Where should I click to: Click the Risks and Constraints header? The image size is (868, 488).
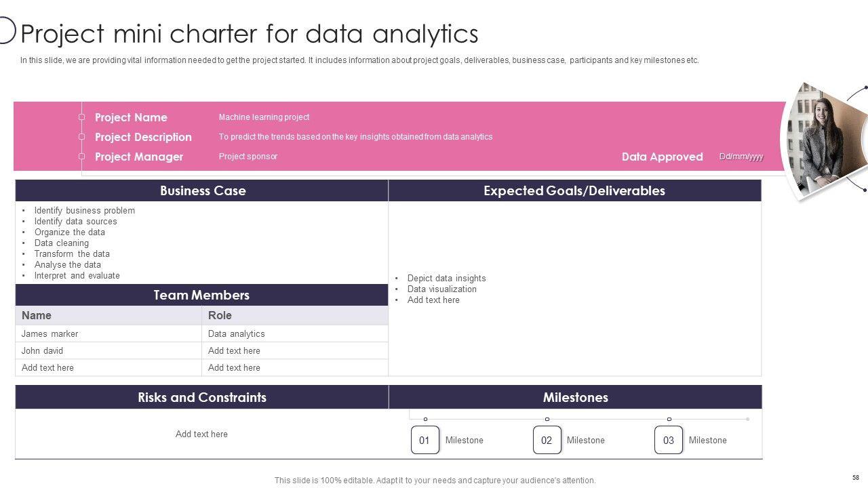coord(202,397)
